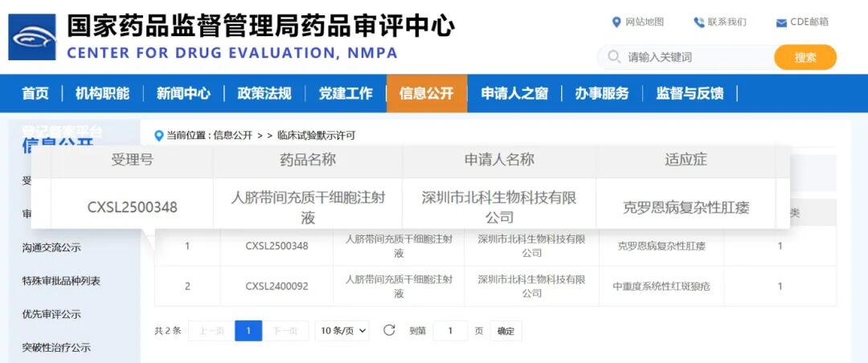Click the 下一页 next page button
The image size is (868, 363).
click(285, 330)
